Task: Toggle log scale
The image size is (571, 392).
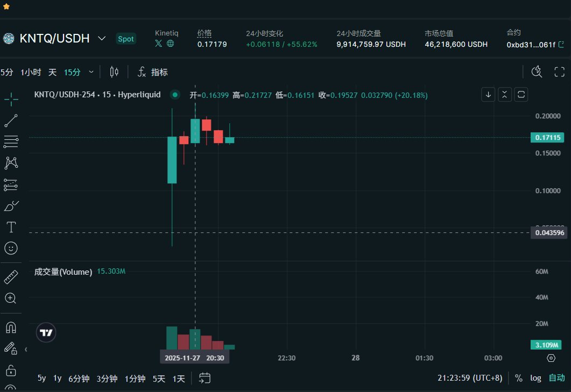Action: click(x=535, y=378)
